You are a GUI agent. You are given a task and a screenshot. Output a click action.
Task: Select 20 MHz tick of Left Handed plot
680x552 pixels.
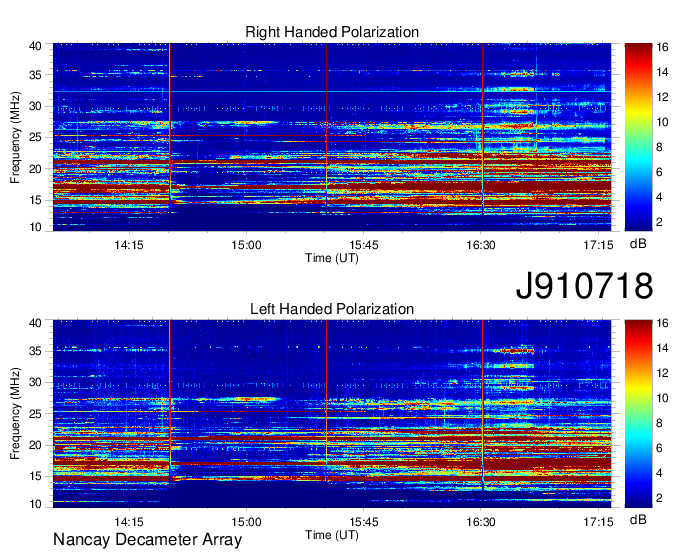(x=36, y=445)
